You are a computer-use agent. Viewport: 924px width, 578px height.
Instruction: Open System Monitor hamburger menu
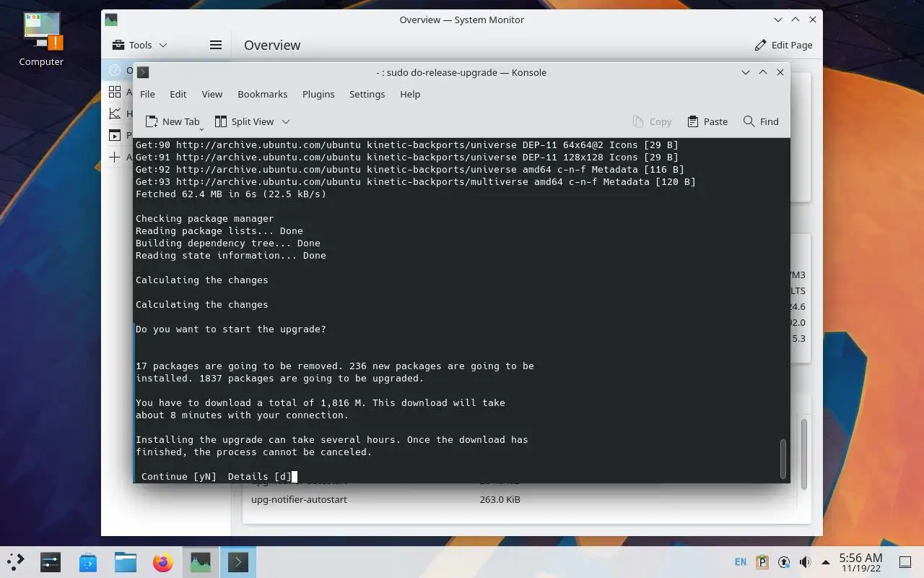tap(215, 45)
